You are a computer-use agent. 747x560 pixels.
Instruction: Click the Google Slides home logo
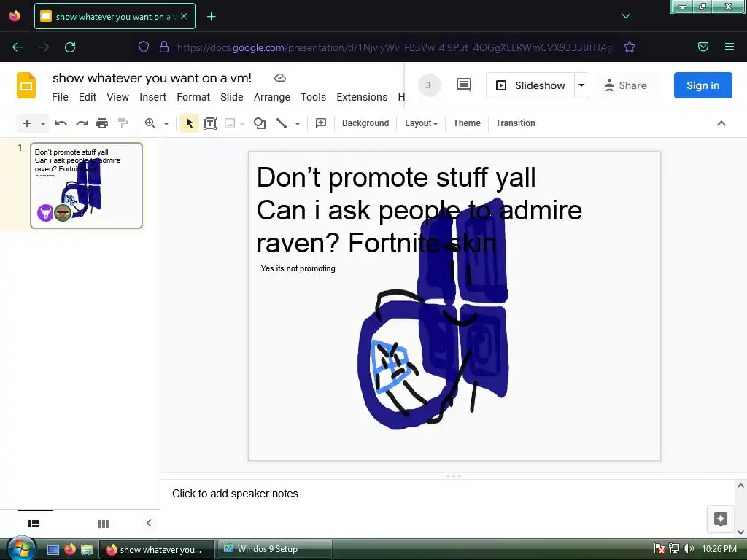click(x=26, y=85)
